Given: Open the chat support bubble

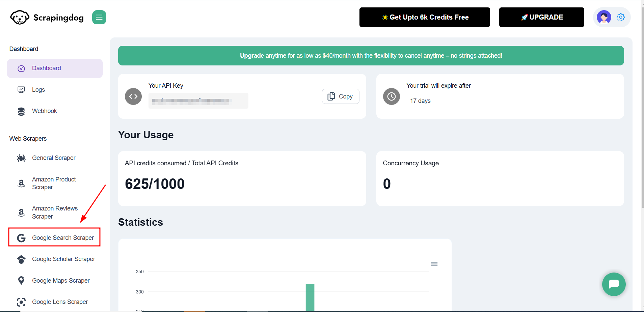Looking at the screenshot, I should tap(614, 284).
